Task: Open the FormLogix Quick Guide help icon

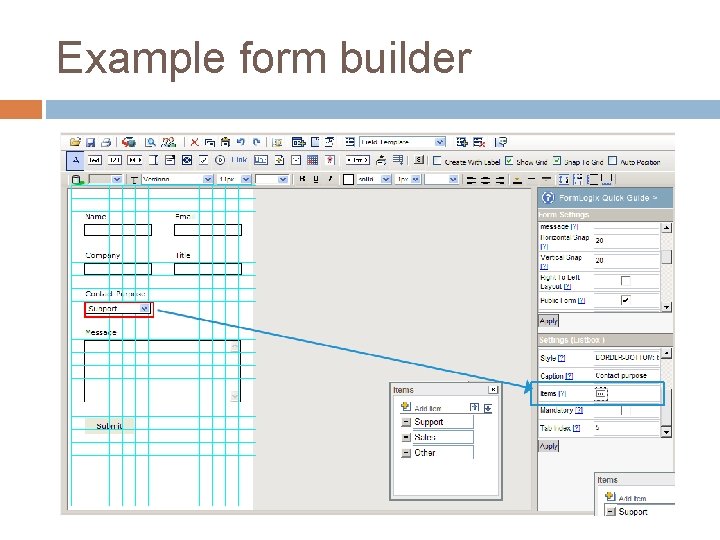Action: (x=548, y=198)
